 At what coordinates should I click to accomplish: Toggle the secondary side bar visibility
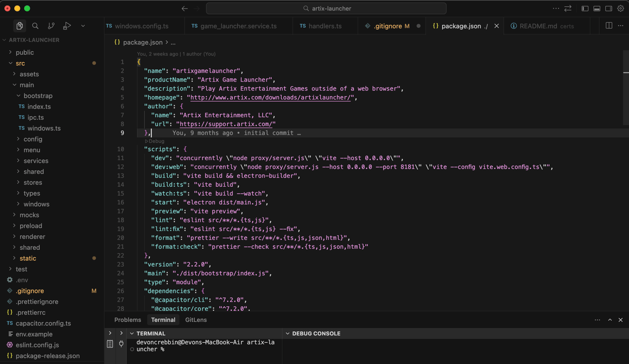[x=609, y=9]
